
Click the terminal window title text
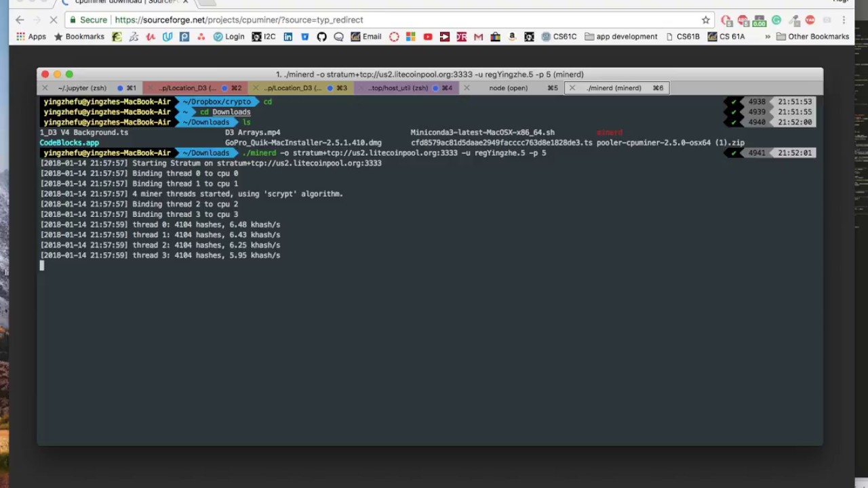pos(430,75)
